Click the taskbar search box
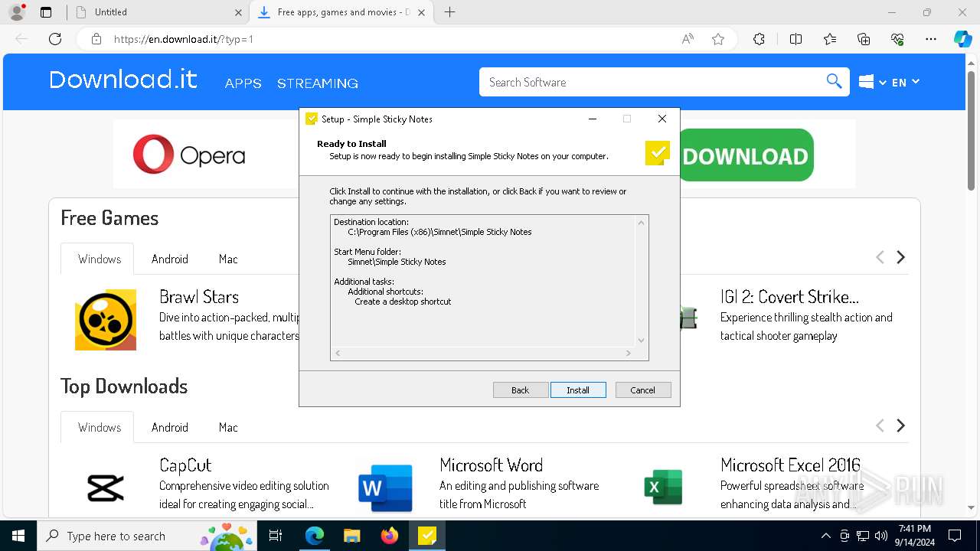The image size is (980, 551). 147,536
